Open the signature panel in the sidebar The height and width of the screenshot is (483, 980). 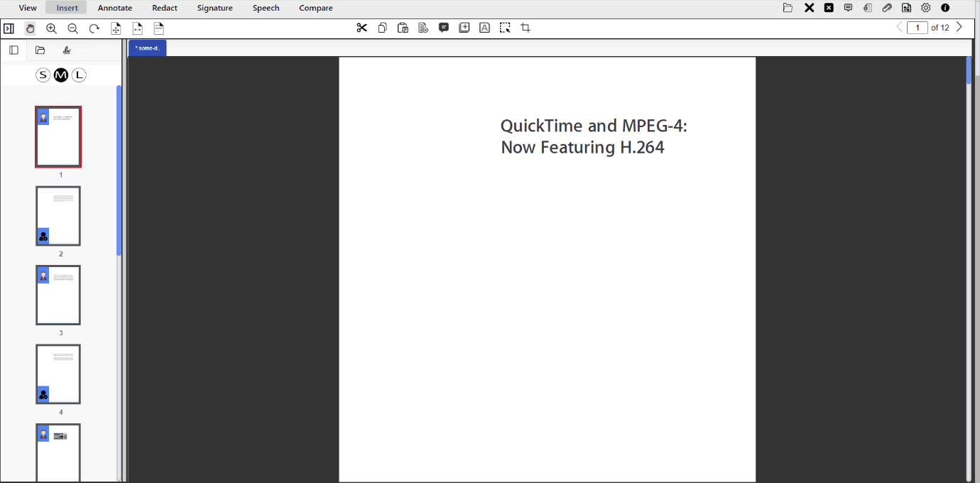66,50
